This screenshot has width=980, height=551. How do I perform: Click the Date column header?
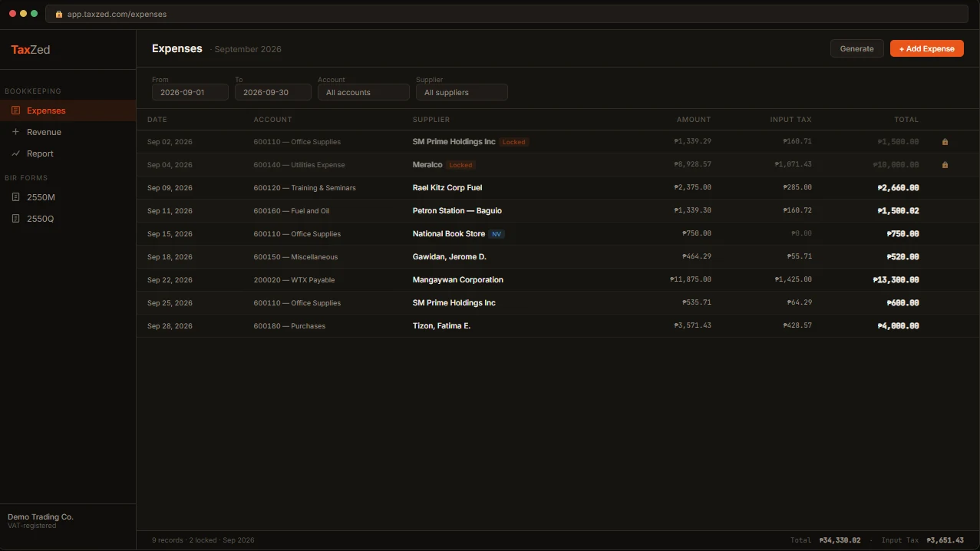point(157,120)
